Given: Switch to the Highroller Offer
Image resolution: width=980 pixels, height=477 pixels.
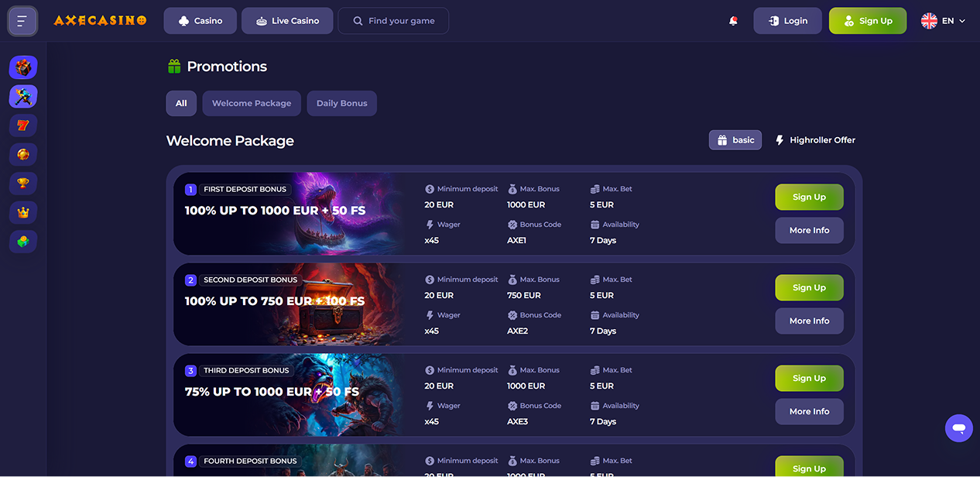Looking at the screenshot, I should 815,140.
